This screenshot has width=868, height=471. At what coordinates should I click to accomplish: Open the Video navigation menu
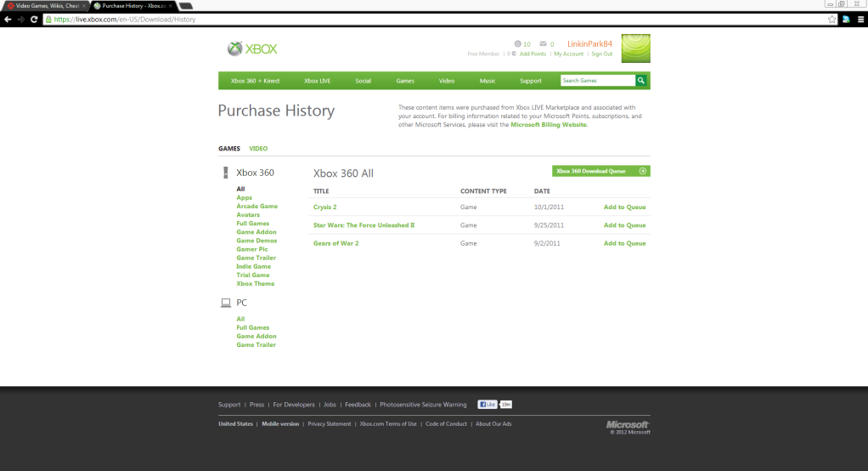point(447,81)
